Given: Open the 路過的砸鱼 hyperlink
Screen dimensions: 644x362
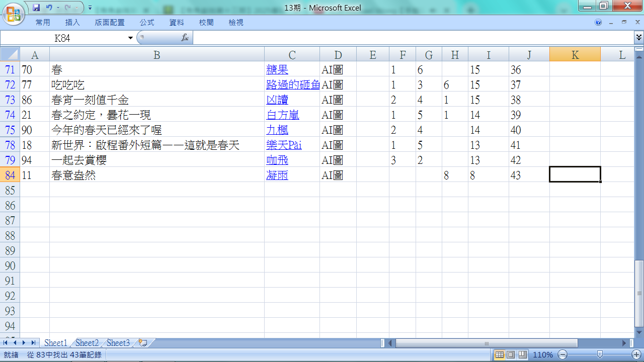Looking at the screenshot, I should click(x=293, y=85).
